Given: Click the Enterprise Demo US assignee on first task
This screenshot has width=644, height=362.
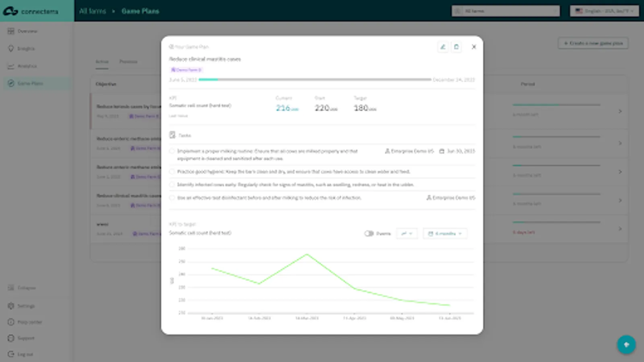Looking at the screenshot, I should (409, 151).
